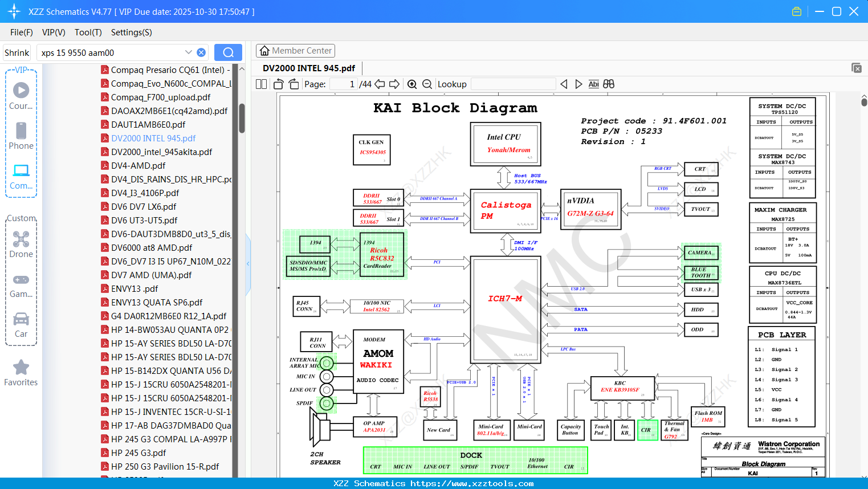Open the VIP(V) menu

click(x=54, y=32)
